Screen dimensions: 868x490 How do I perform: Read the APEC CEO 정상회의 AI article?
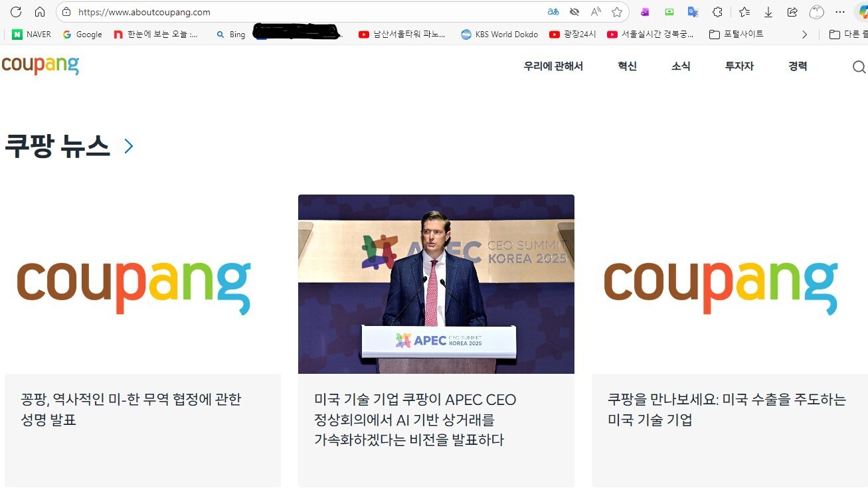pos(415,420)
